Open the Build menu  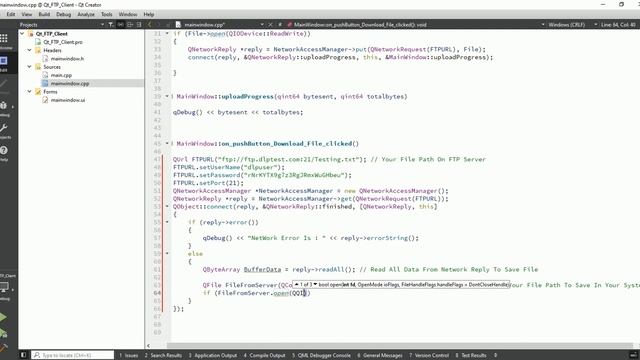[x=44, y=14]
